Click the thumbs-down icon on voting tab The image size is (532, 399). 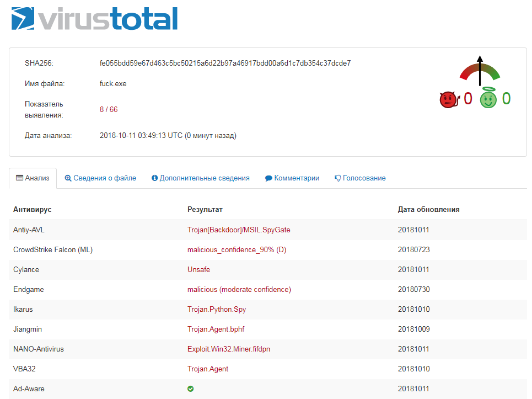[x=337, y=178]
